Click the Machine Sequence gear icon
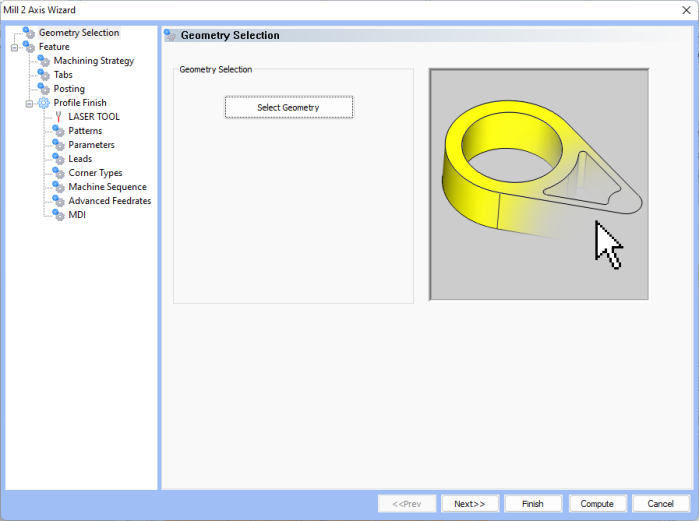The image size is (699, 521). click(x=58, y=187)
